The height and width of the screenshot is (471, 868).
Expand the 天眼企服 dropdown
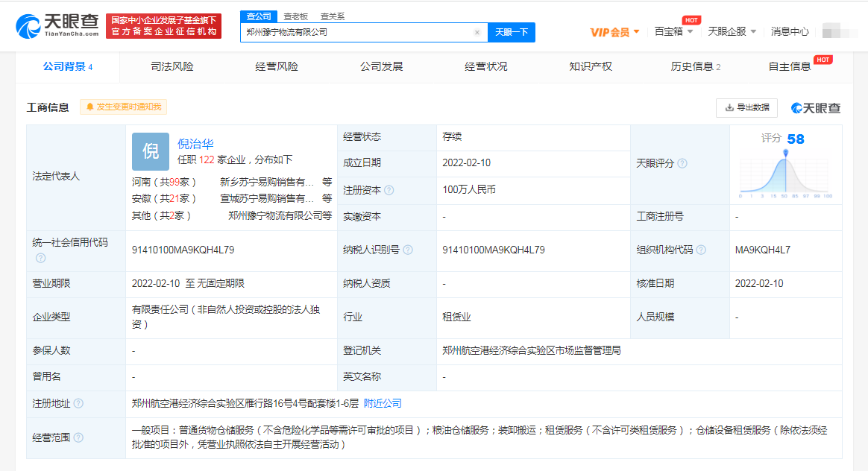click(x=732, y=31)
